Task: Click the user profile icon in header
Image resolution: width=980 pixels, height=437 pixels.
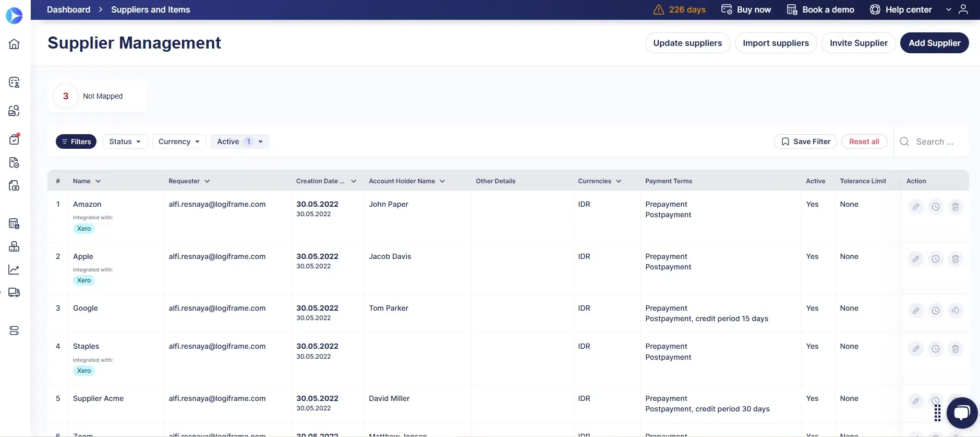Action: click(963, 9)
